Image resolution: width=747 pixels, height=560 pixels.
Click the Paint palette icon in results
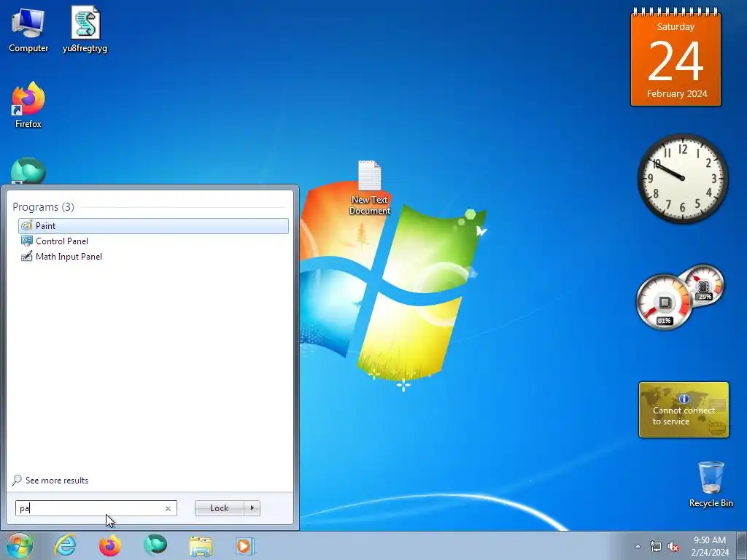(27, 226)
